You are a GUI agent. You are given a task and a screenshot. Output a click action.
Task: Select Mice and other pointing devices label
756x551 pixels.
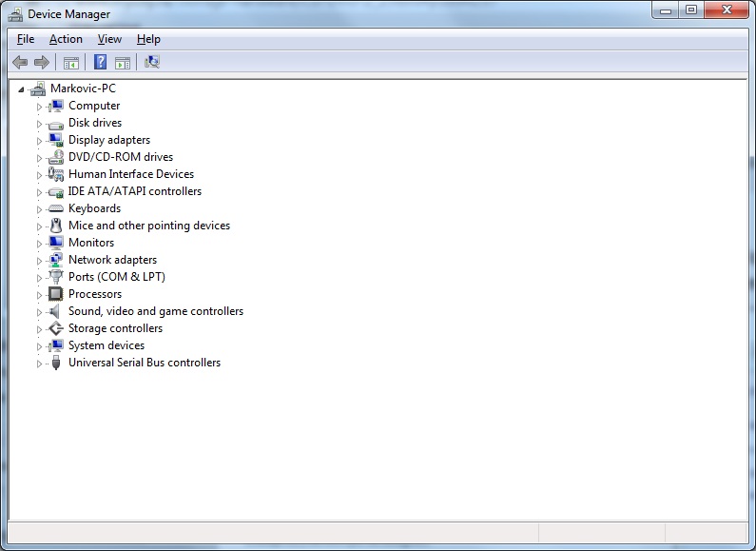pyautogui.click(x=149, y=226)
